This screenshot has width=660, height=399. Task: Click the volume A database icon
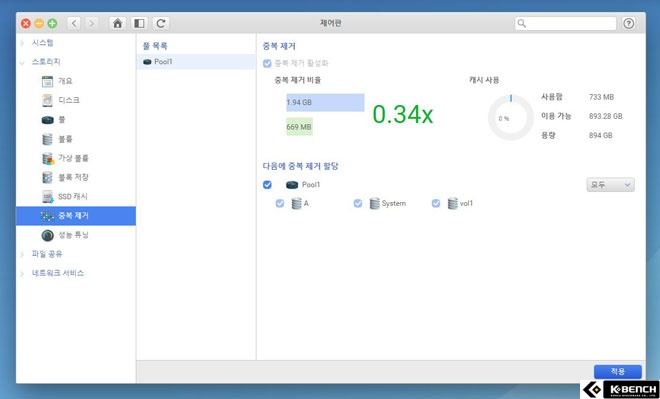[297, 204]
